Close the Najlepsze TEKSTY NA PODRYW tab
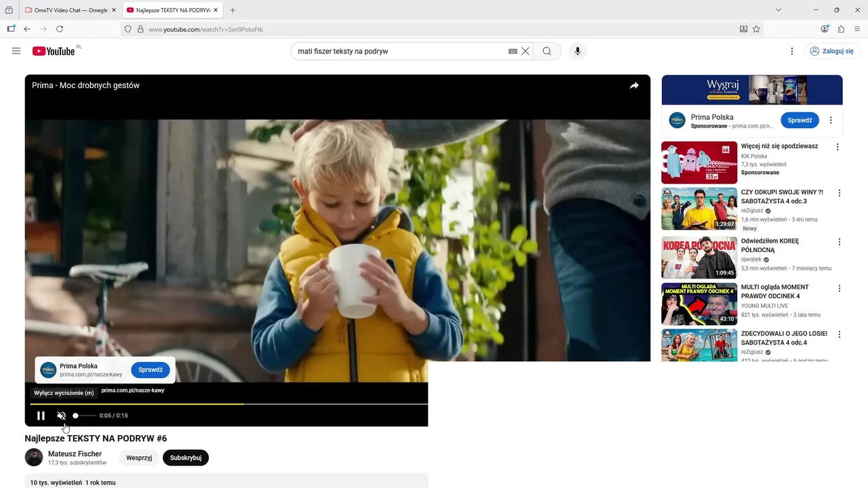This screenshot has width=868, height=488. 216,10
